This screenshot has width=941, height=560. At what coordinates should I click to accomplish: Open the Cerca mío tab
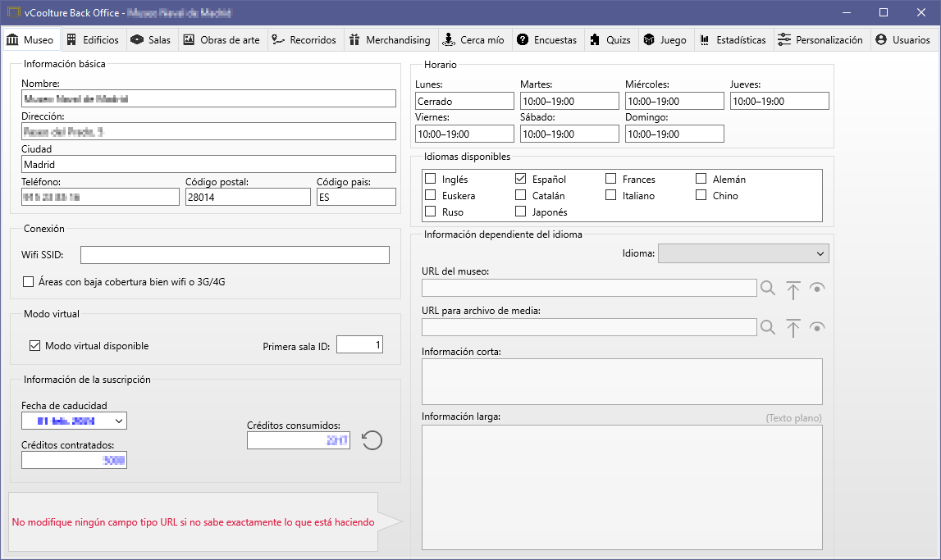coord(473,39)
